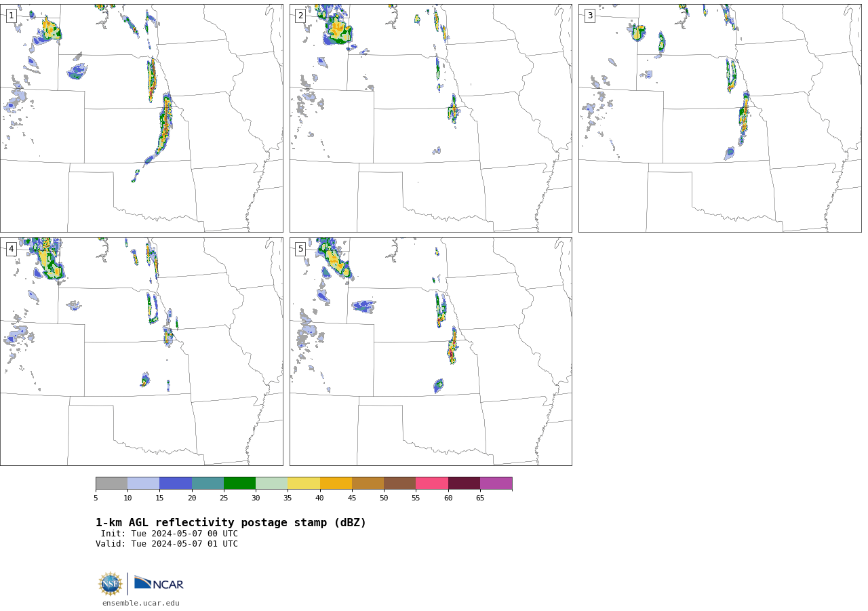
Task: Click the panel label number 1
Action: tap(11, 16)
